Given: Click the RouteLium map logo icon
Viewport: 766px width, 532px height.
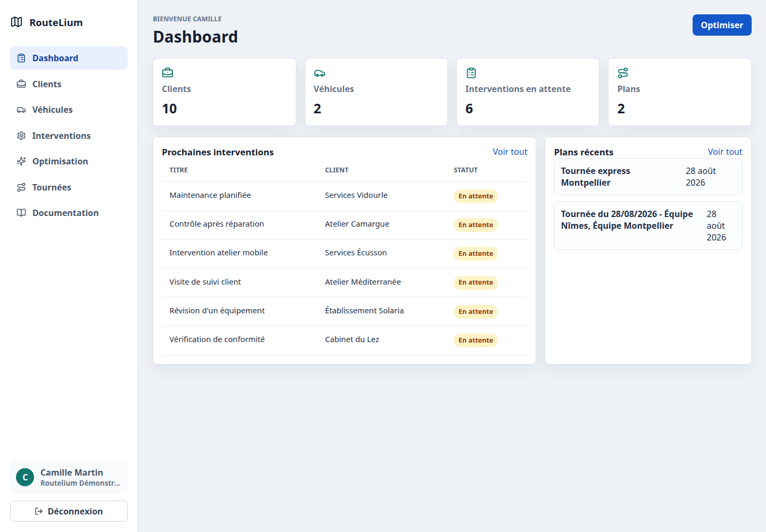Looking at the screenshot, I should [16, 22].
